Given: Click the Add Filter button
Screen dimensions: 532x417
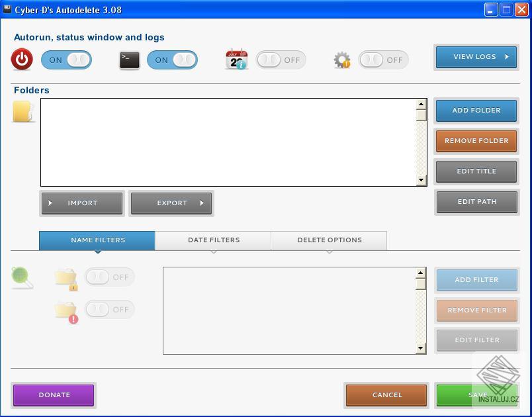Looking at the screenshot, I should (x=476, y=280).
